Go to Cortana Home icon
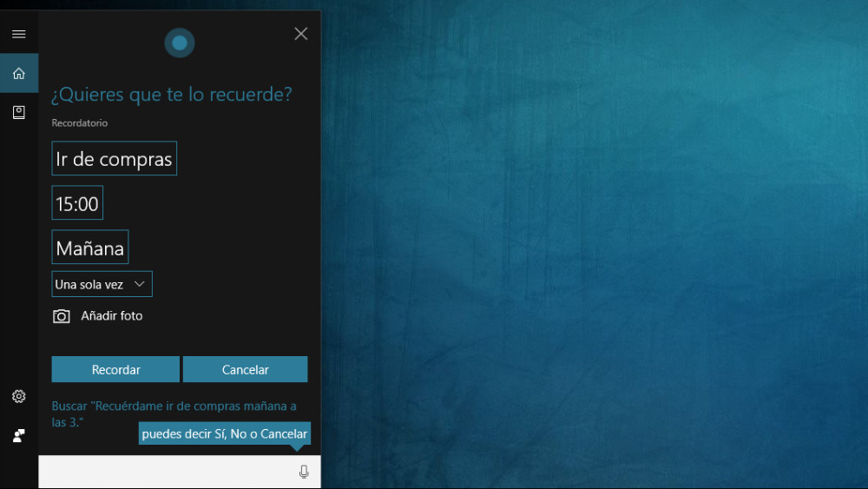868x489 pixels. tap(19, 73)
